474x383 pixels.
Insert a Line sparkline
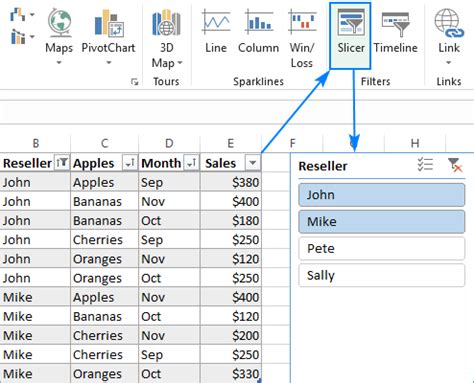click(x=216, y=32)
